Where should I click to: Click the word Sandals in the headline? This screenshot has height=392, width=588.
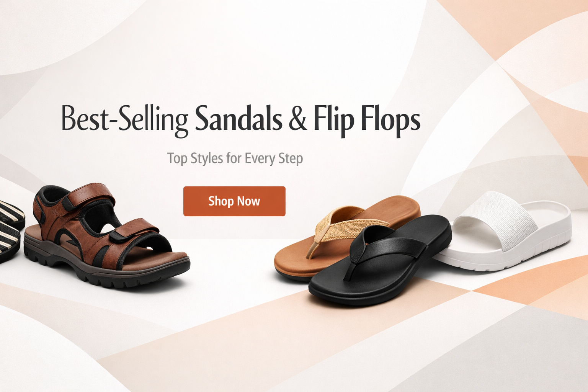(x=238, y=118)
